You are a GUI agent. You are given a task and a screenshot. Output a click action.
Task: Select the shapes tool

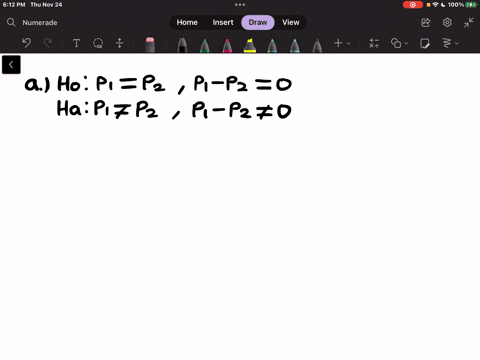pyautogui.click(x=396, y=43)
